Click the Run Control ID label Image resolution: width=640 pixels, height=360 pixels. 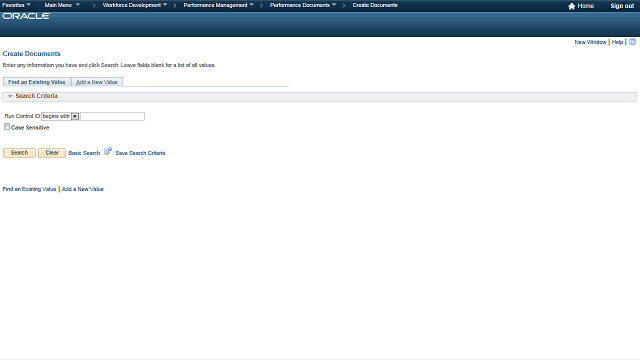(x=22, y=116)
